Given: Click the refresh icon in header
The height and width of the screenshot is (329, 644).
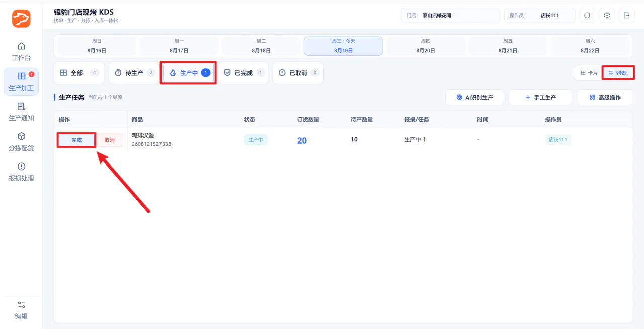Looking at the screenshot, I should coord(587,16).
